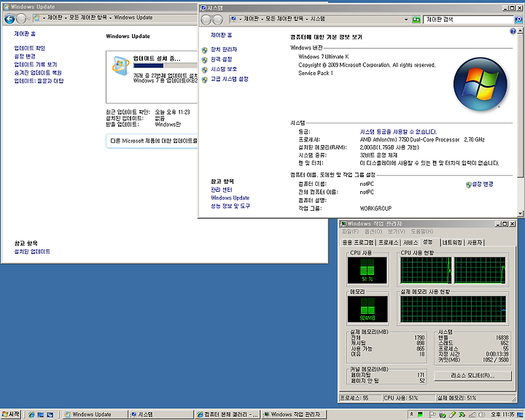525x420 pixels.
Task: Expand the arrow after 제어판 in 시스템 breadcrumb
Action: coord(262,19)
